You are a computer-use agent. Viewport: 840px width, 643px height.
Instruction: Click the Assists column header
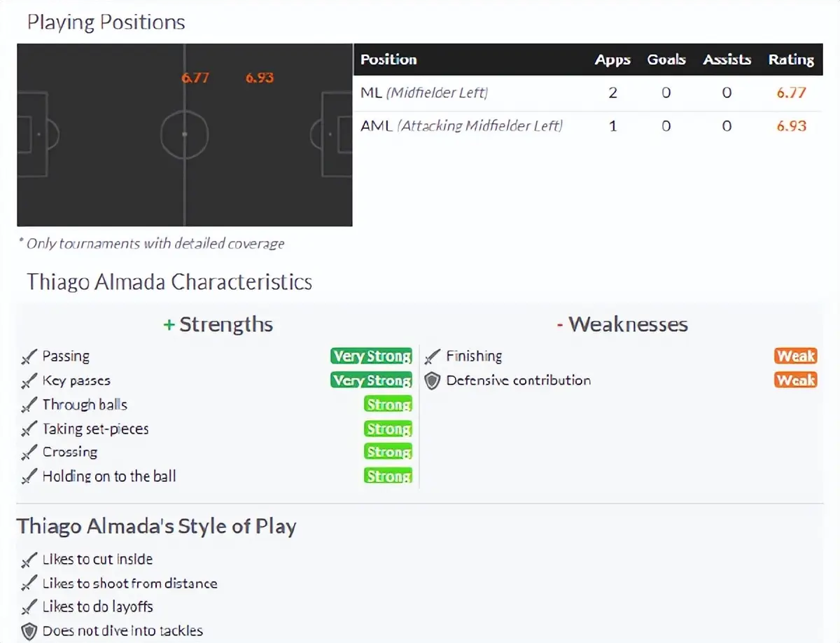[x=727, y=60]
